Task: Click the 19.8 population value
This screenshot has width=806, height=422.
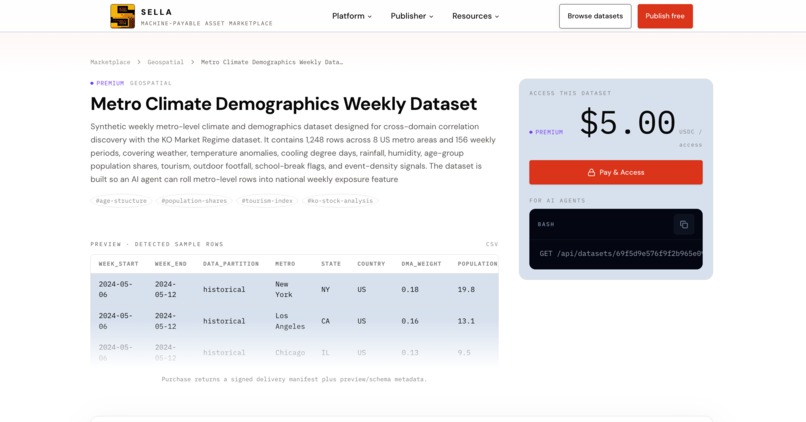Action: tap(466, 289)
